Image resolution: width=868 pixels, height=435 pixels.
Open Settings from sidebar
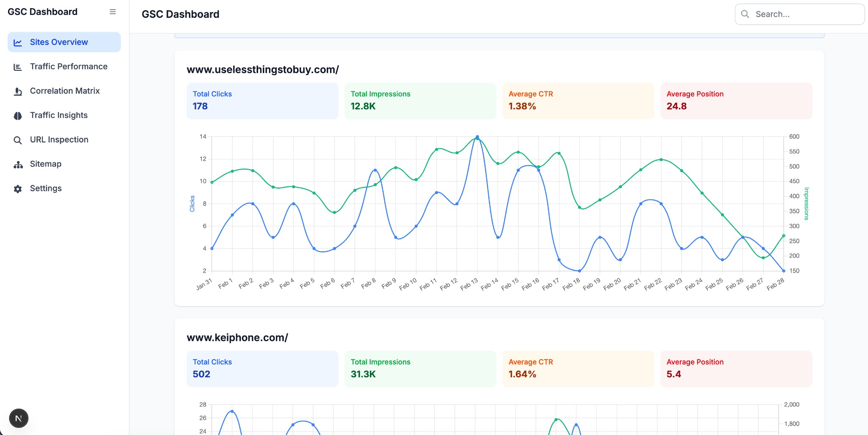64,188
